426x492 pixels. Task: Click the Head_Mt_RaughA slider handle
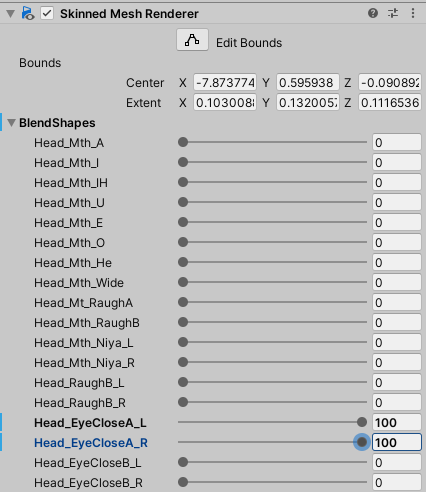click(x=183, y=302)
